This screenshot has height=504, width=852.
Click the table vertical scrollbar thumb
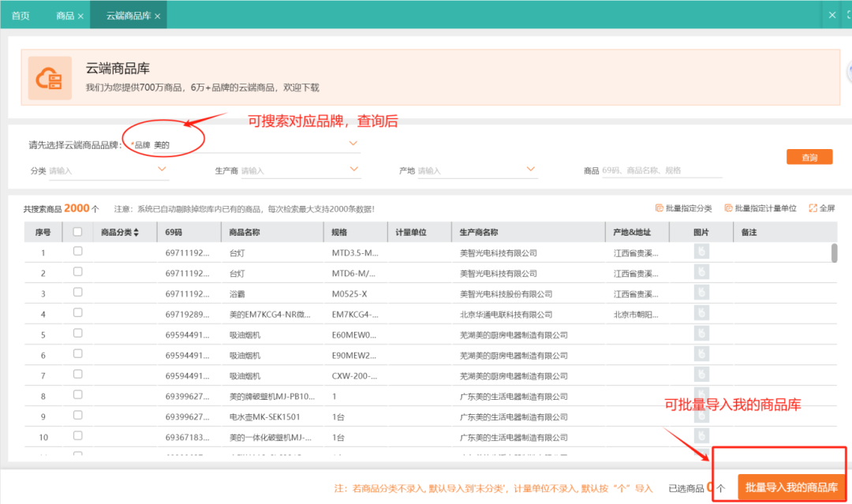(x=834, y=253)
